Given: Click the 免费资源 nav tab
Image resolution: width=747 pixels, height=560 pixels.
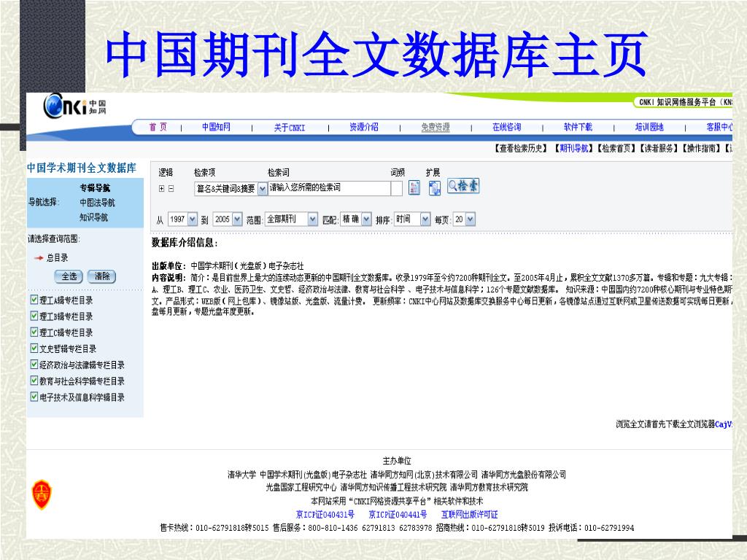Looking at the screenshot, I should pos(436,127).
